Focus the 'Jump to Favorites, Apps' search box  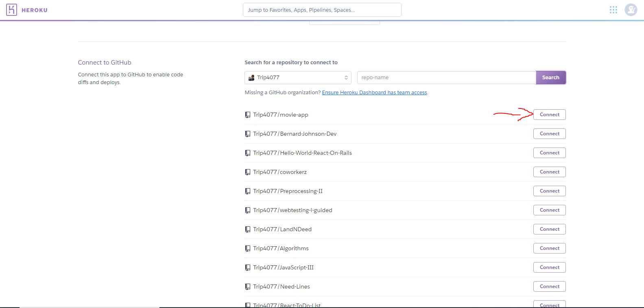[322, 10]
